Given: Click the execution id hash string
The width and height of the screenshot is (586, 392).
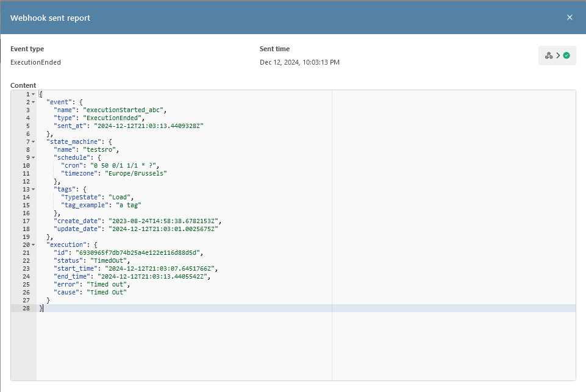Looking at the screenshot, I should coord(138,252).
